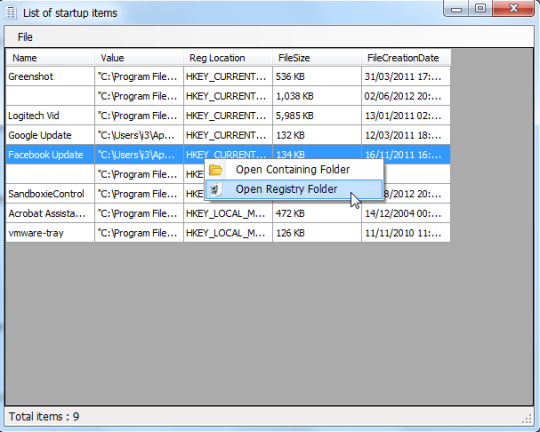Sort by the FileCreationDate column header
This screenshot has height=432, width=540.
pos(406,58)
